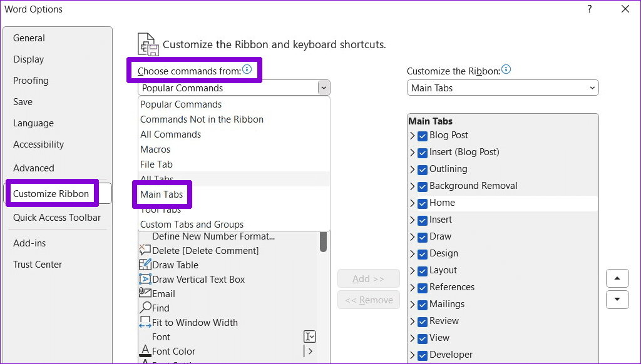
Task: Toggle the Draw tab checkbox
Action: click(x=423, y=237)
